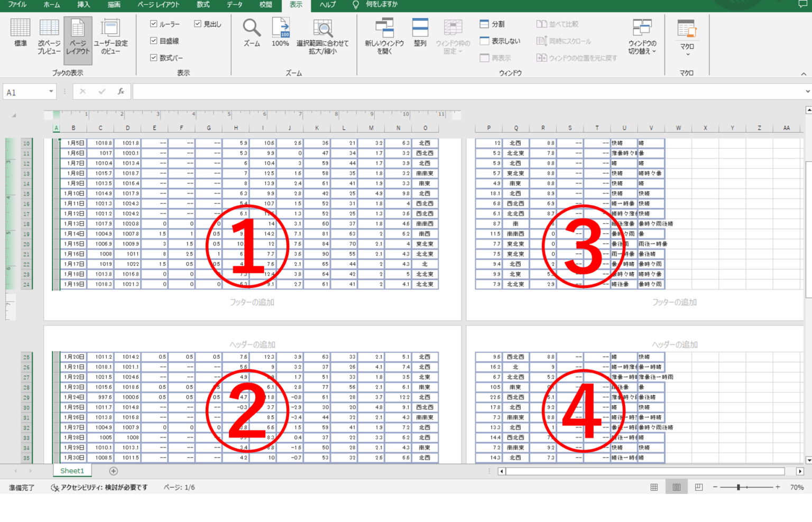Toggle the ルーラー checkbox

pyautogui.click(x=154, y=24)
